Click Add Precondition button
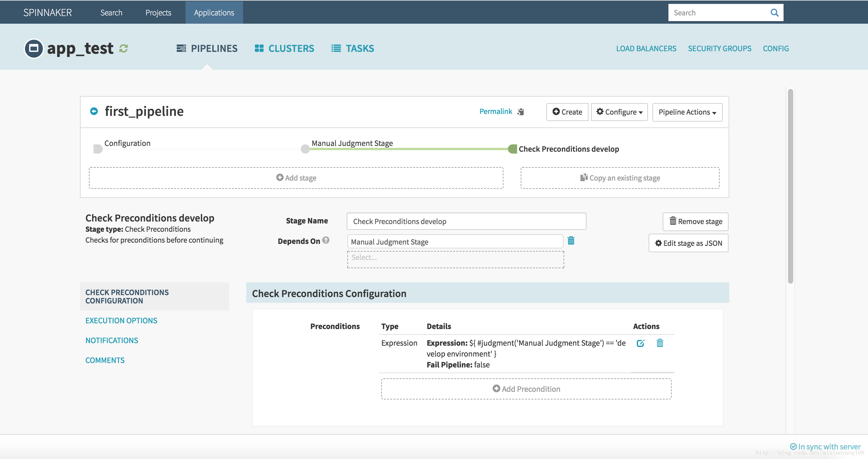Viewport: 868px width, 459px height. 526,388
